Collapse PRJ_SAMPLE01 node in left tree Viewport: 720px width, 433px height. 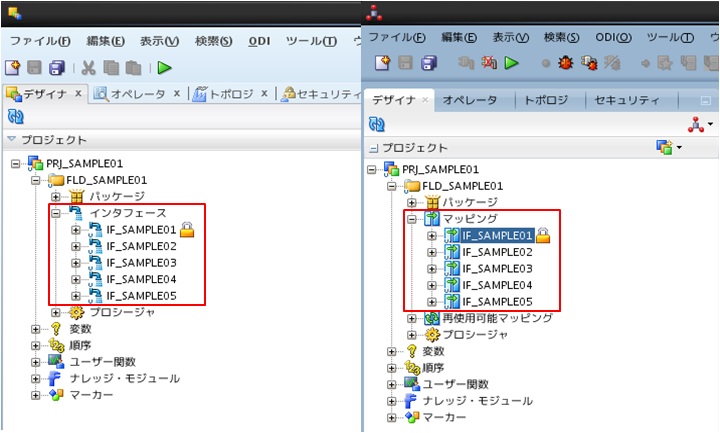(16, 163)
